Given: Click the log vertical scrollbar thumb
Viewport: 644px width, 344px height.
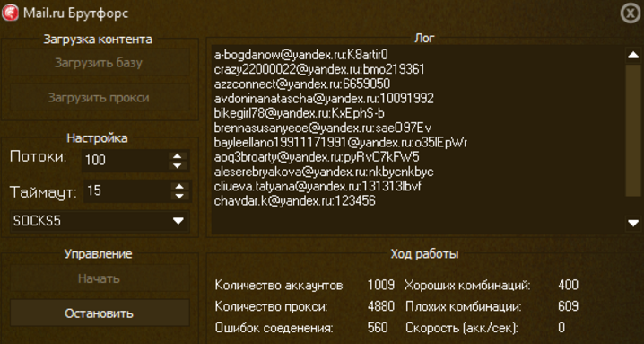Looking at the screenshot, I should pos(633,129).
